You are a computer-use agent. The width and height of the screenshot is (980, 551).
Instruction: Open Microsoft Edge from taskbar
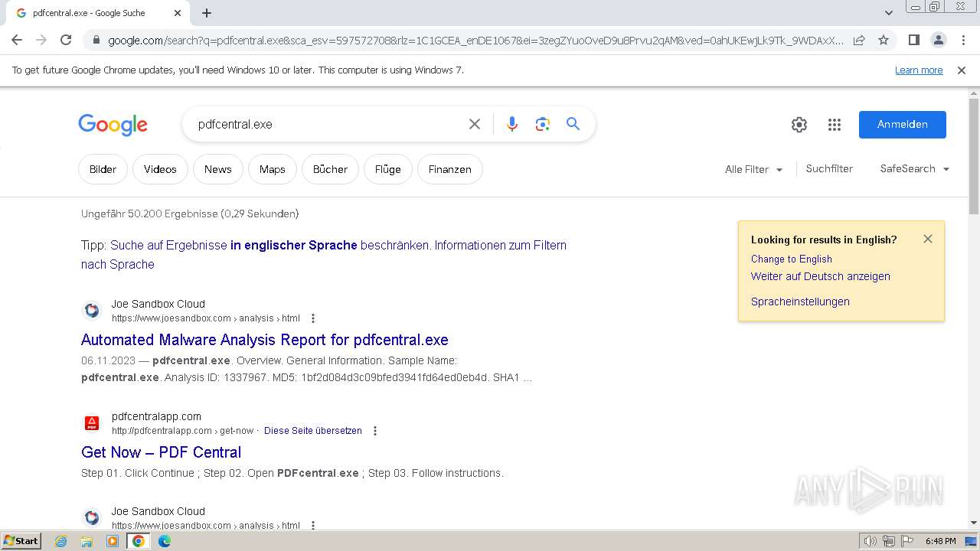pyautogui.click(x=165, y=541)
